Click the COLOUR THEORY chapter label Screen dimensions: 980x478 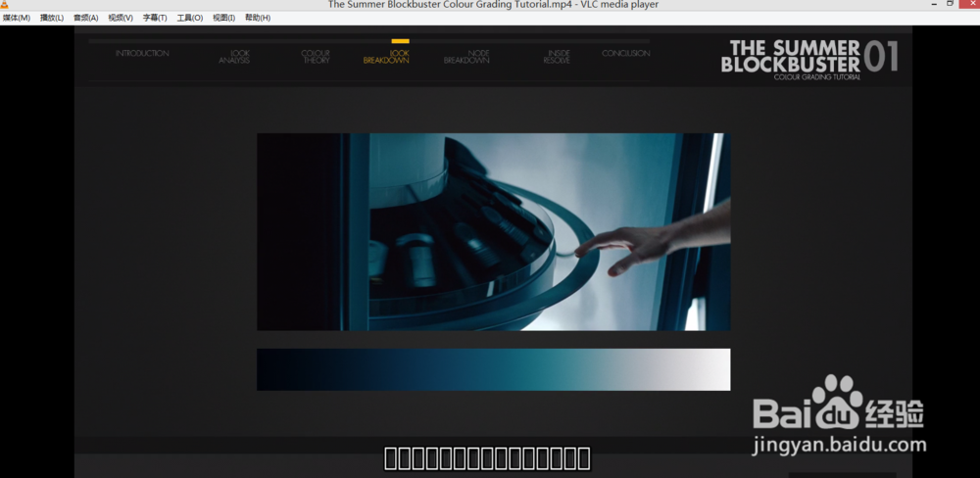click(316, 57)
